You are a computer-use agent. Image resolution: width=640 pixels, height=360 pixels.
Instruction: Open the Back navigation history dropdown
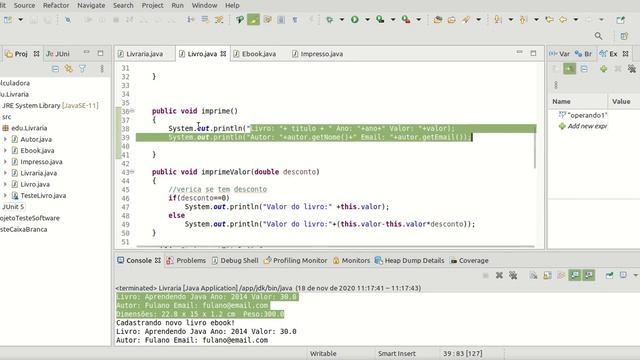tap(576, 19)
